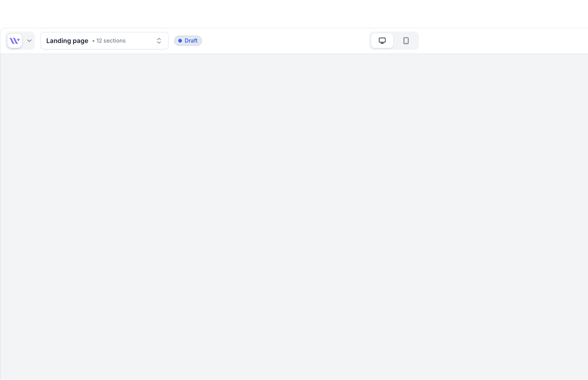The height and width of the screenshot is (380, 588).
Task: Click the '12 sections' label
Action: [x=111, y=41]
